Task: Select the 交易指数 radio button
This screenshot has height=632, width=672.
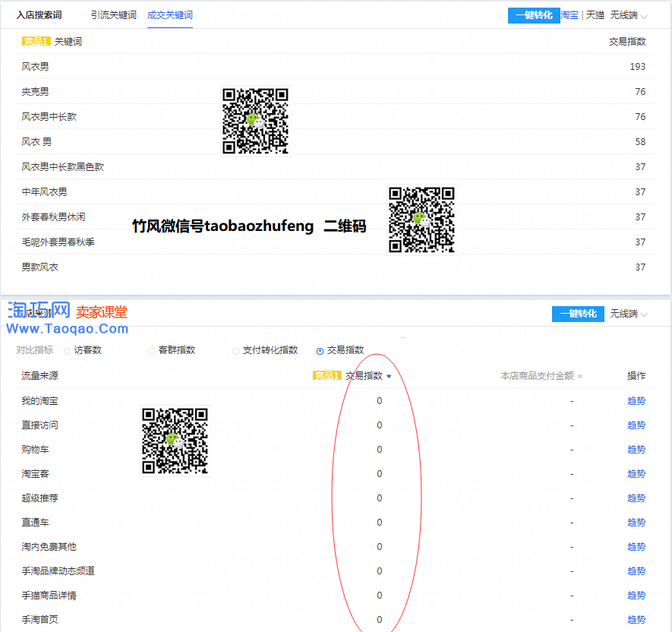Action: pyautogui.click(x=320, y=351)
